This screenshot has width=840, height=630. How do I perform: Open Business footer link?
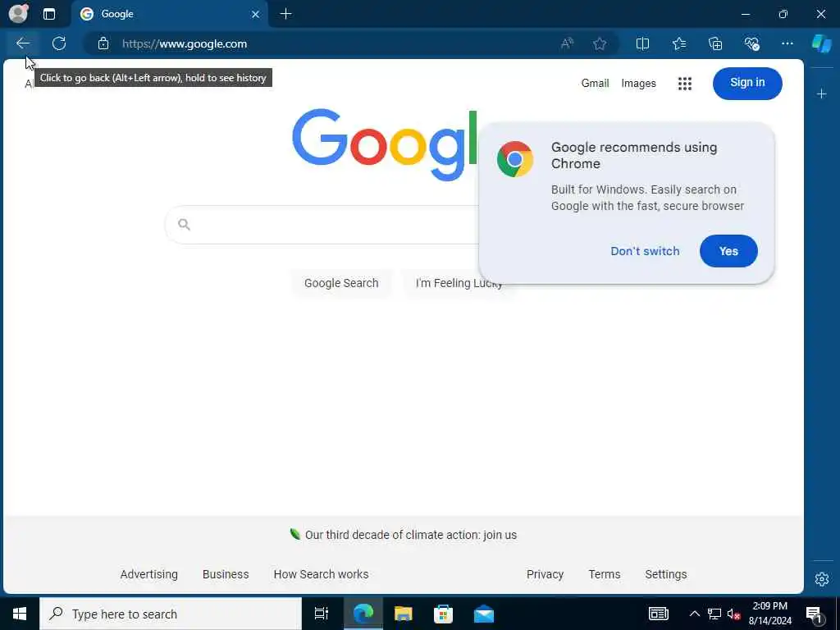(226, 574)
